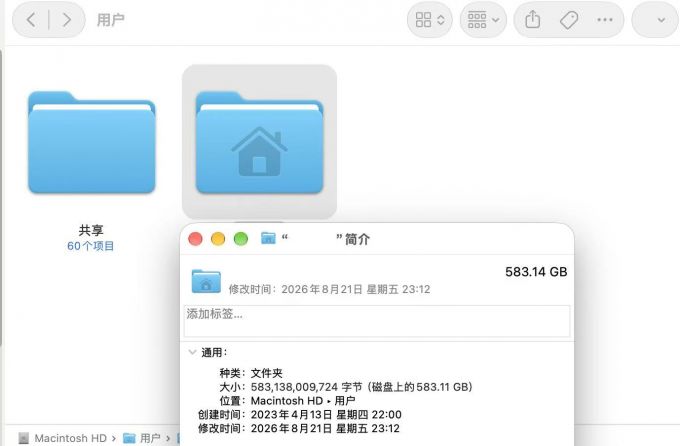The height and width of the screenshot is (446, 680).
Task: Click the 位置 Macintosh HD ▸ 用户 value
Action: coord(303,401)
